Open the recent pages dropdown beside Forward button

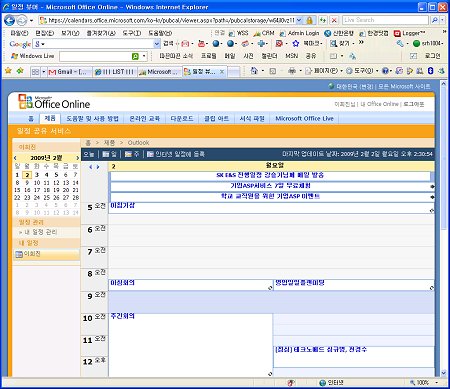coord(31,21)
